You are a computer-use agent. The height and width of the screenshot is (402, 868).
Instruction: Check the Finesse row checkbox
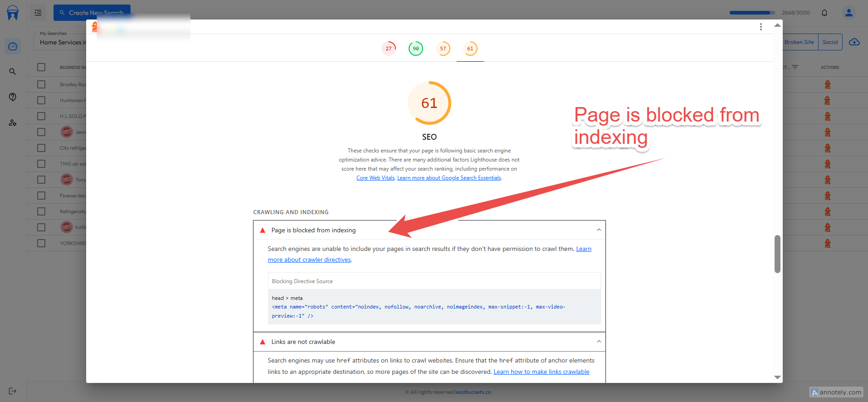coord(41,196)
